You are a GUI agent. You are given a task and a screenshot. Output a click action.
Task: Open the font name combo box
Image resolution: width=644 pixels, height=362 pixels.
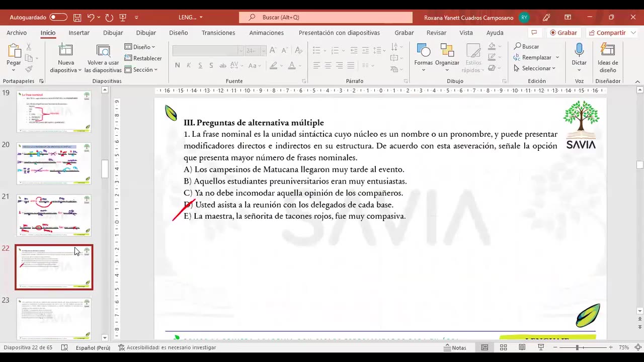coord(208,51)
